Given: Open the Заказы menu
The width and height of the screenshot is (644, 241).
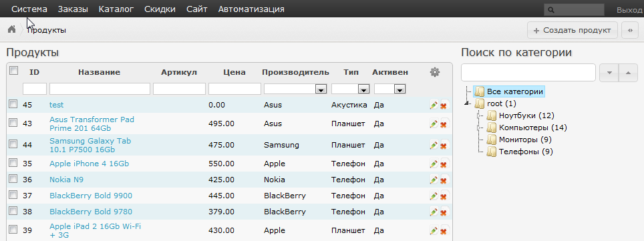Looking at the screenshot, I should point(73,9).
